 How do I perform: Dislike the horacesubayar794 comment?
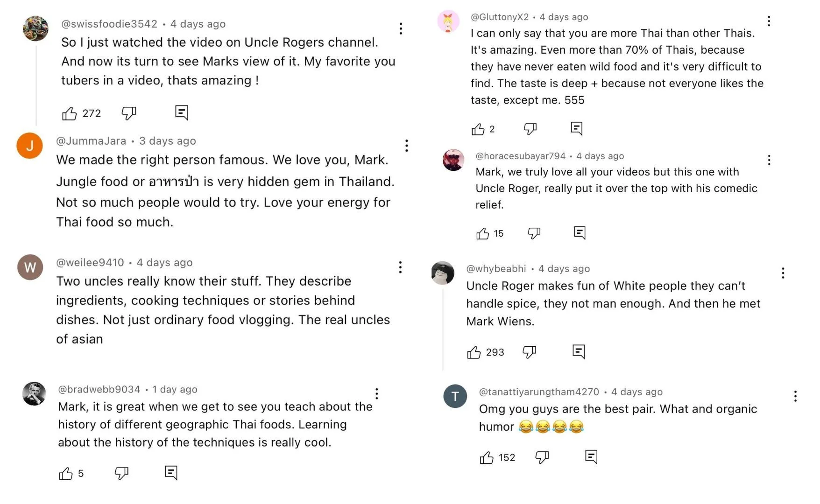(534, 233)
